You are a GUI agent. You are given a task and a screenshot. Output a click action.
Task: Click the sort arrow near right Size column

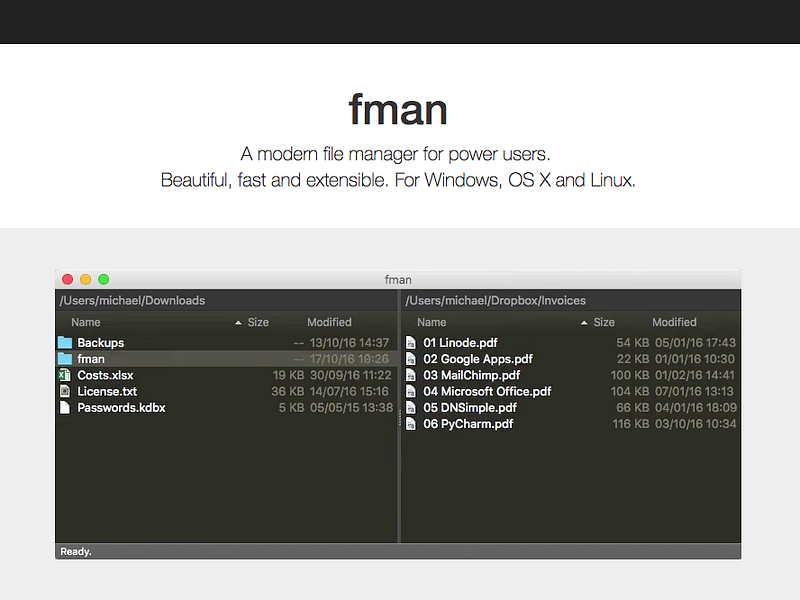pyautogui.click(x=586, y=322)
